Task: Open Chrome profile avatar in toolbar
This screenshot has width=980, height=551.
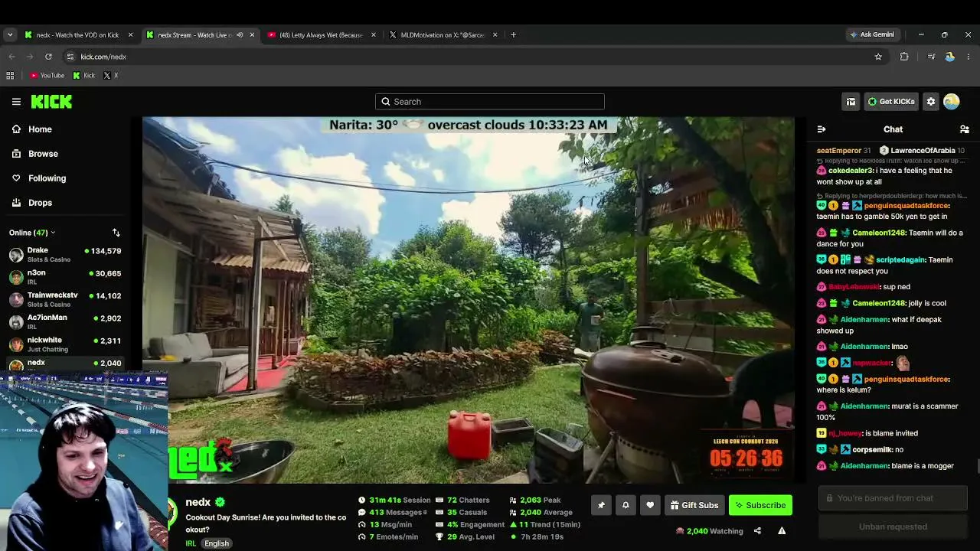Action: [950, 57]
